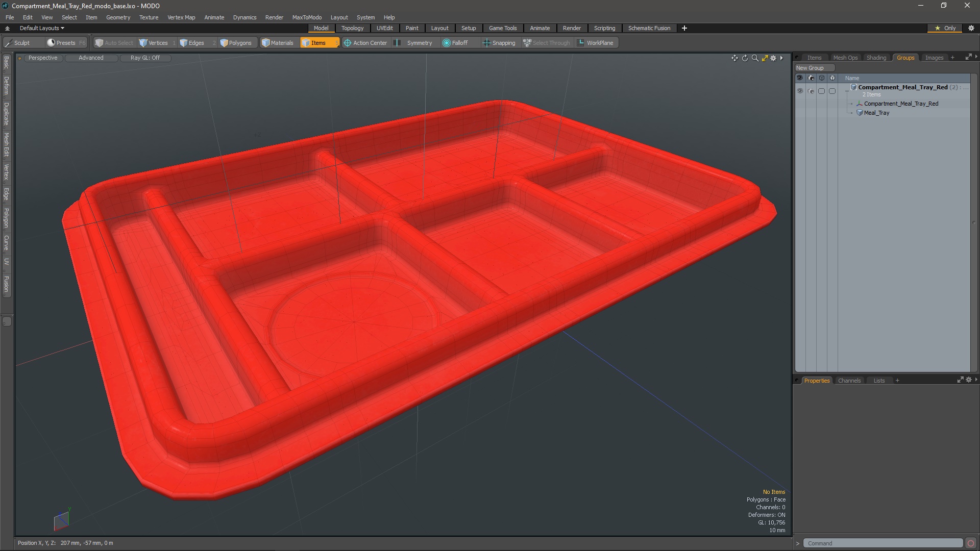Switch to the UVEdit layout tab
Viewport: 980px width, 551px height.
coord(384,28)
